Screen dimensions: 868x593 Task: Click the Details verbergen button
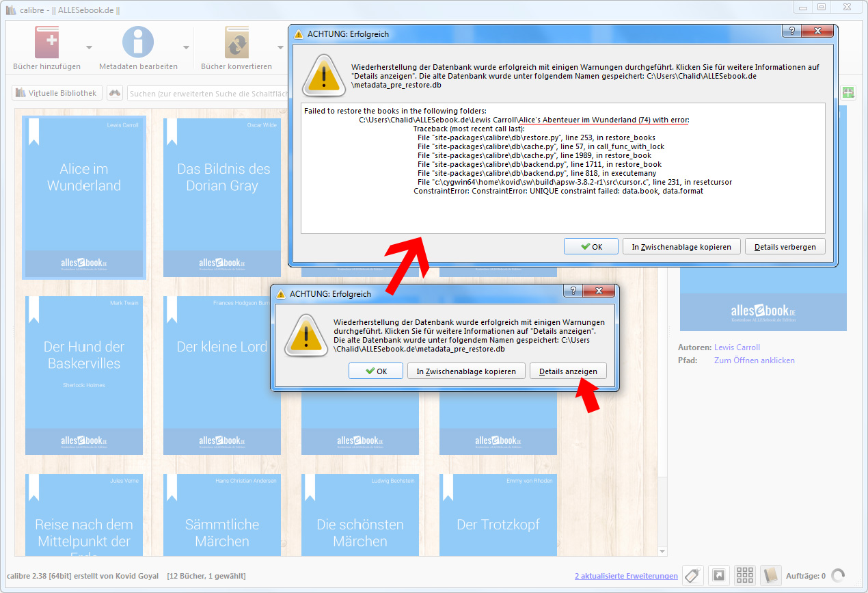(x=785, y=247)
